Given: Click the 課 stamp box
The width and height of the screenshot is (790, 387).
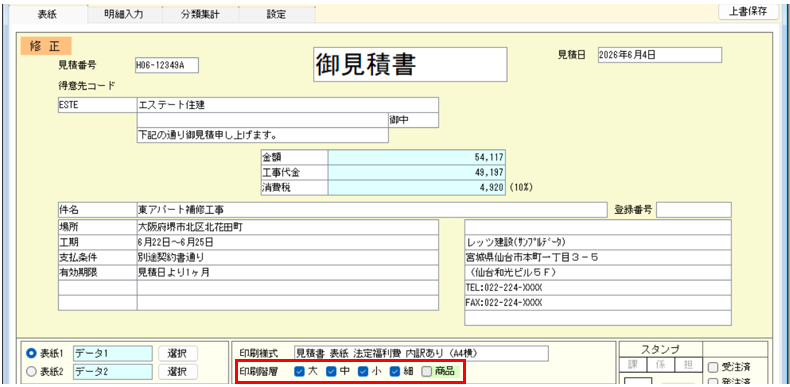Looking at the screenshot, I should [633, 366].
